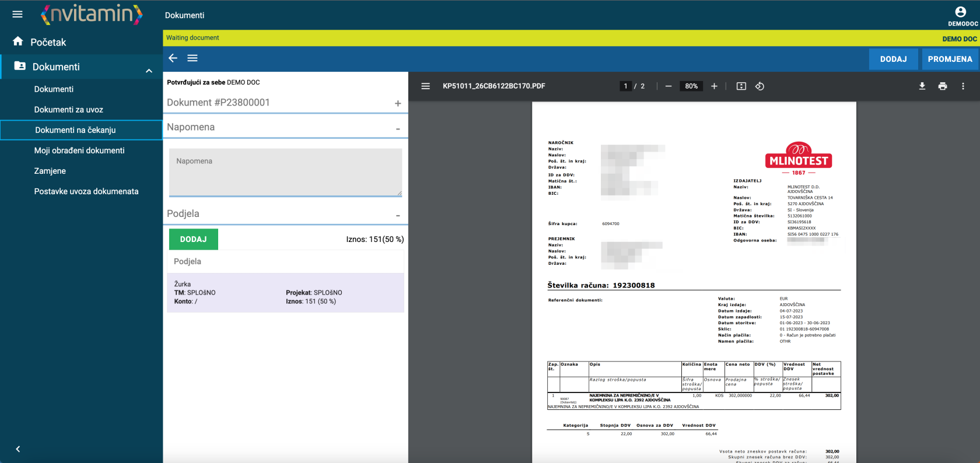This screenshot has width=980, height=463.
Task: Open the main hamburger menu
Action: click(17, 14)
